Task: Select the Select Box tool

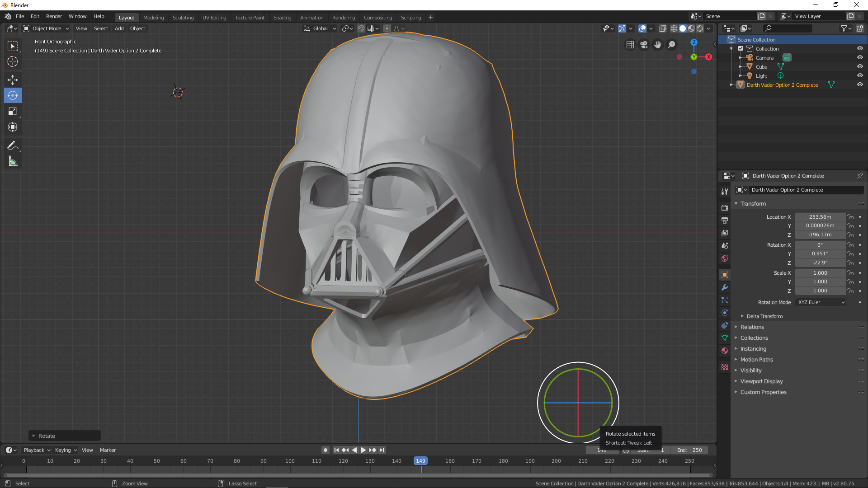Action: [x=13, y=46]
